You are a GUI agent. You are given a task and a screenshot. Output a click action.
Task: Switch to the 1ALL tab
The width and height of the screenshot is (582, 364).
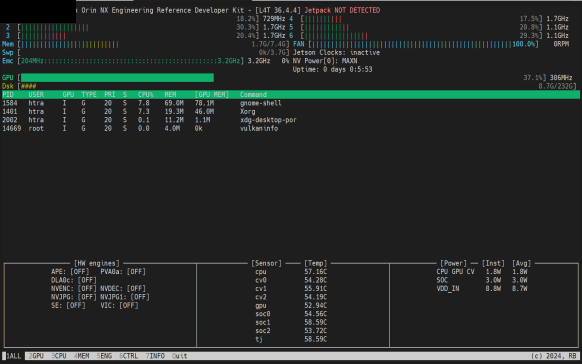14,356
